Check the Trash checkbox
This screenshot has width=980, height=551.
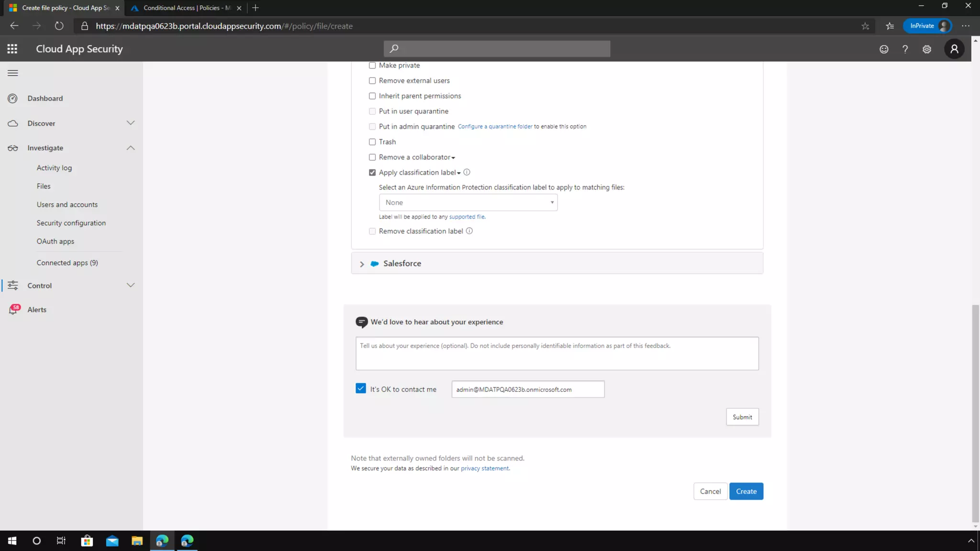372,142
